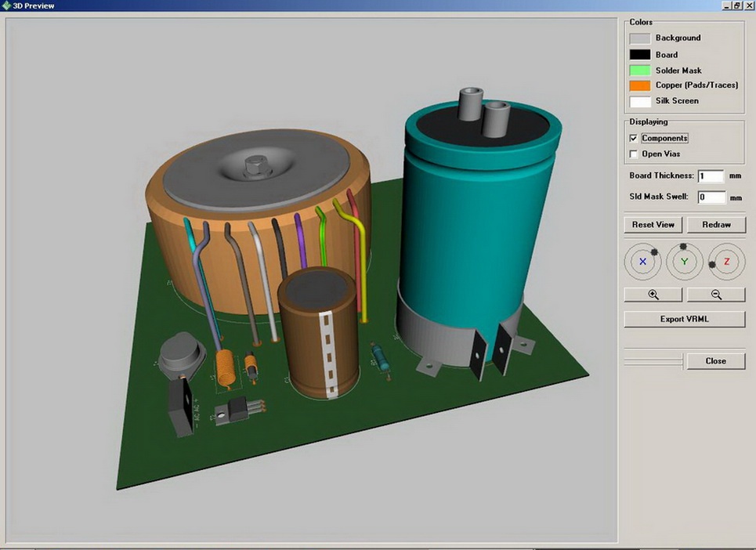Click the Y axis rotation dial

tap(685, 262)
